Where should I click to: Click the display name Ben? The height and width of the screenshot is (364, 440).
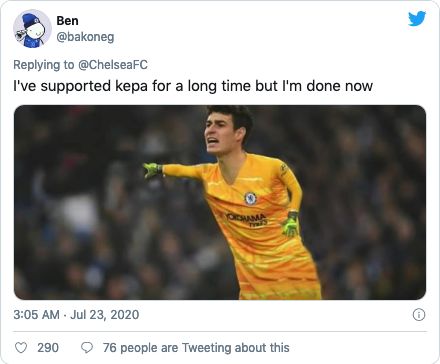click(x=67, y=21)
